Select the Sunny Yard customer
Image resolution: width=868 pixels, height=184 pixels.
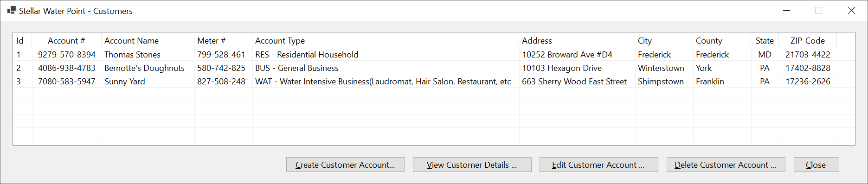125,82
